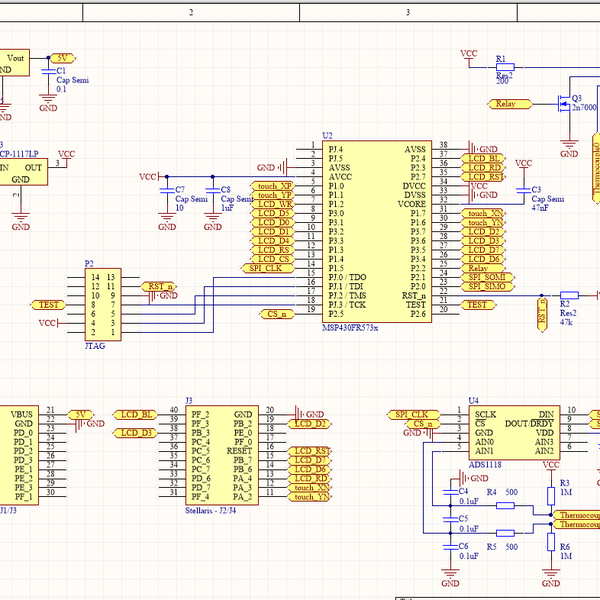Viewport: 600px width, 600px height.
Task: Select the SPI_CLK port at U4 SCLK pin
Action: (x=414, y=414)
